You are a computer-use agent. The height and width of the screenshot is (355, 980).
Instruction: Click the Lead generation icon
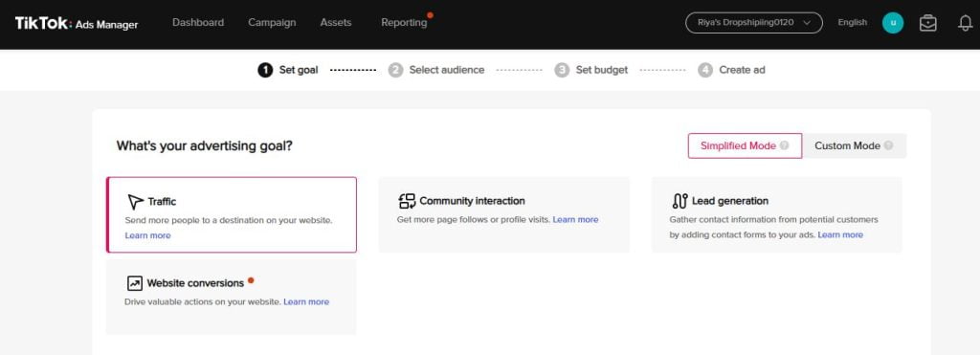click(x=679, y=201)
